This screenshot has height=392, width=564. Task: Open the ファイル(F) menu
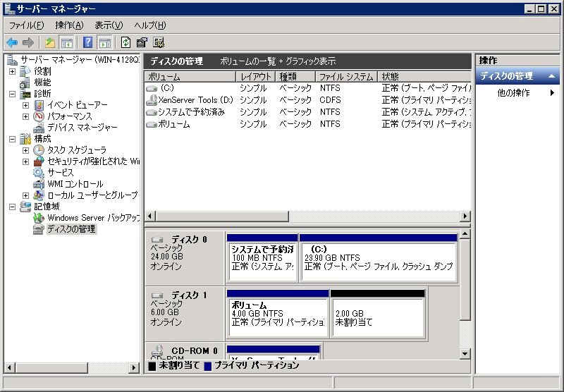point(26,25)
